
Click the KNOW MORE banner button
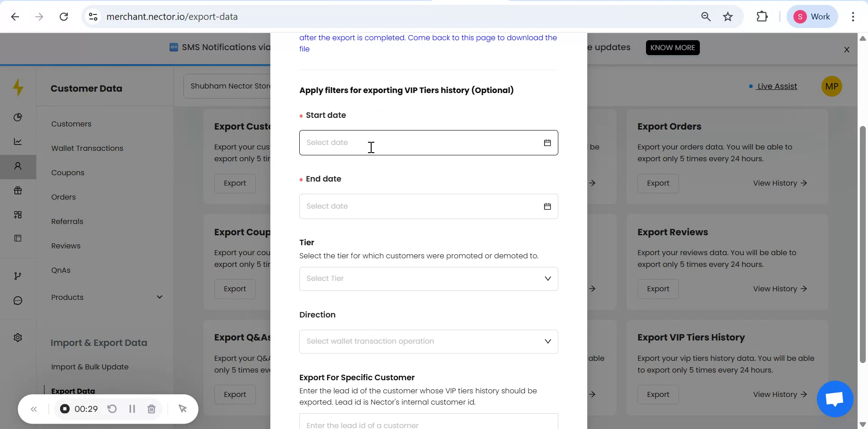(x=672, y=47)
